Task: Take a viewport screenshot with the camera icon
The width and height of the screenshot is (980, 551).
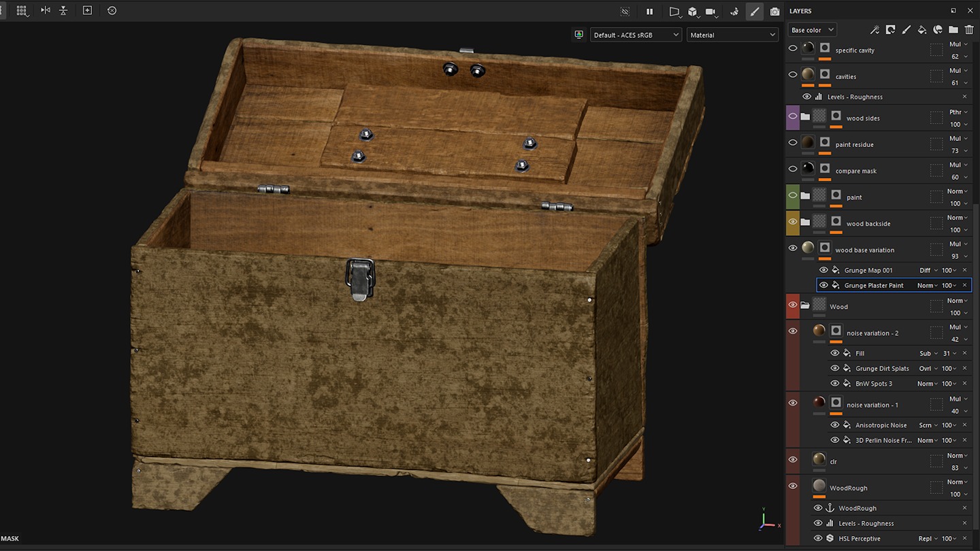Action: (774, 11)
